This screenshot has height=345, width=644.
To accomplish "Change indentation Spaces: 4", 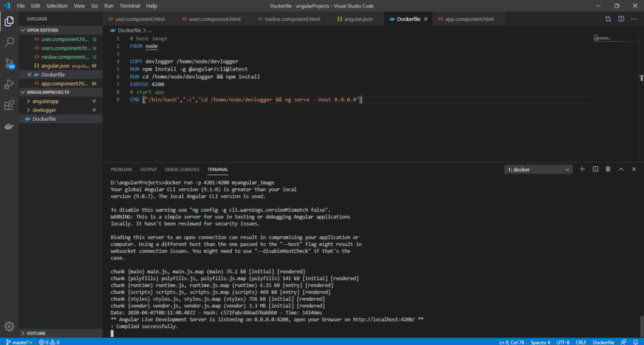I will pyautogui.click(x=540, y=342).
